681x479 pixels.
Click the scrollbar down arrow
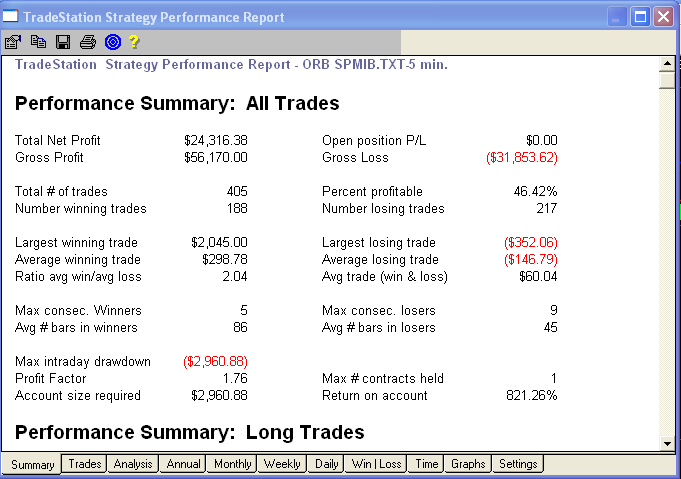[x=667, y=443]
